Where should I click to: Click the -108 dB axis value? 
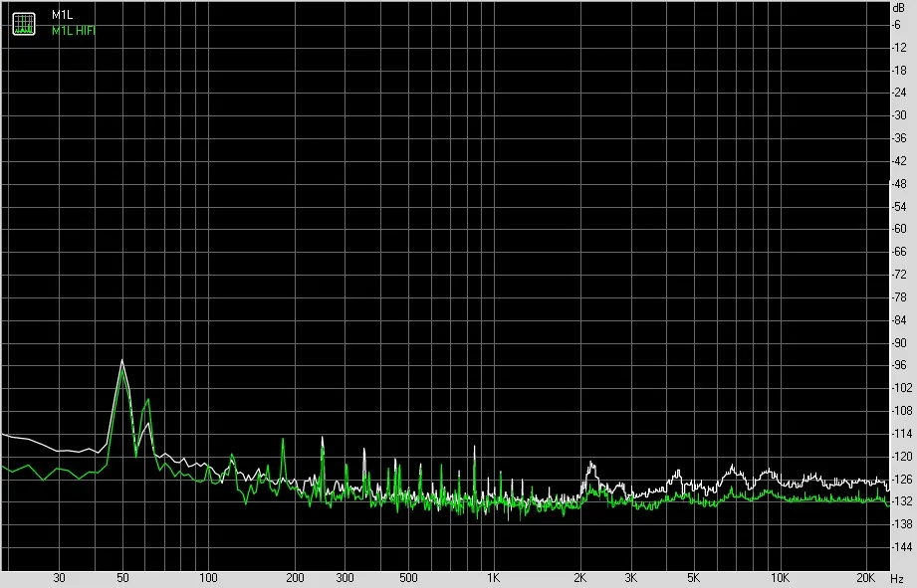click(x=901, y=410)
